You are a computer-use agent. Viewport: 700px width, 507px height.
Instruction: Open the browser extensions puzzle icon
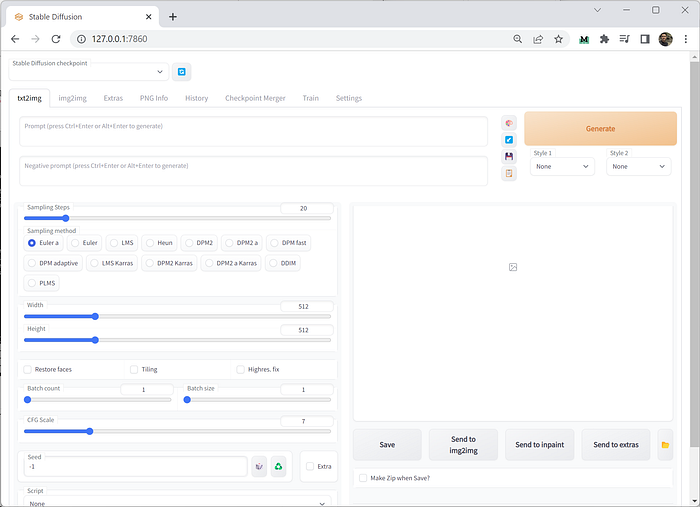tap(604, 39)
